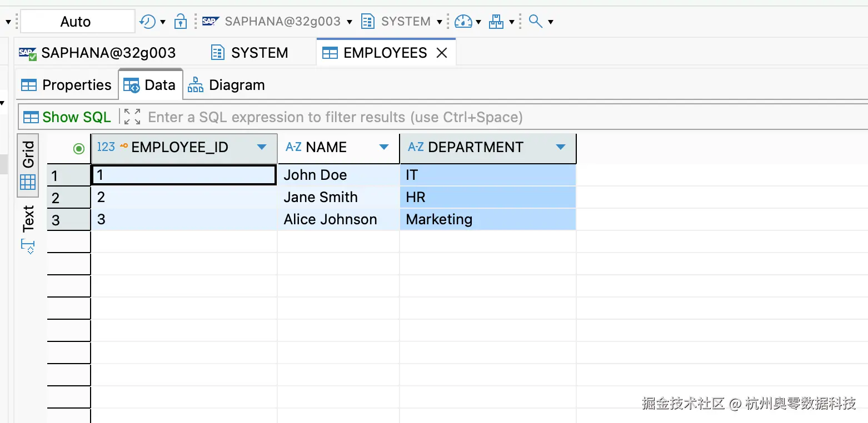Click the magnifier search icon
868x423 pixels.
pyautogui.click(x=535, y=22)
